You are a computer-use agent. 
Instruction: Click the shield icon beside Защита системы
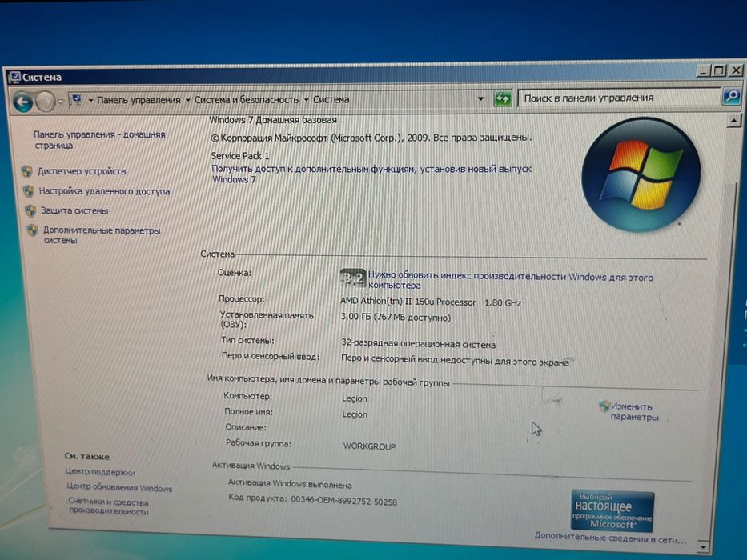[30, 210]
